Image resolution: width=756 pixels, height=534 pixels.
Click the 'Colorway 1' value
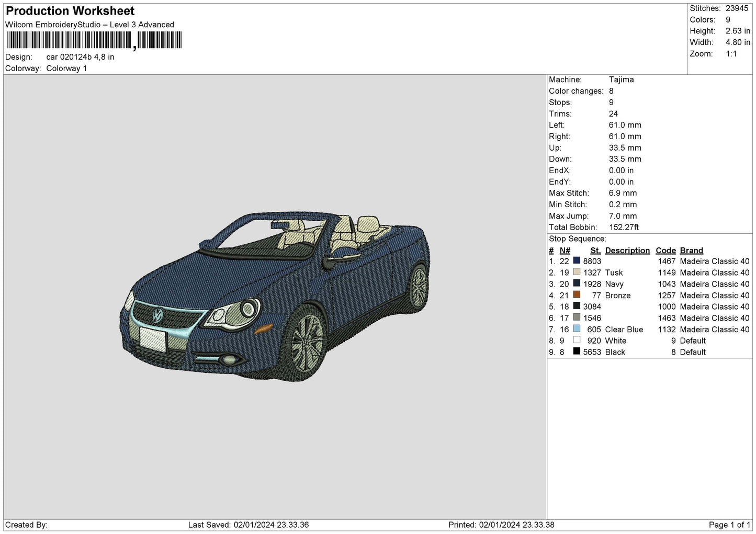[x=66, y=69]
